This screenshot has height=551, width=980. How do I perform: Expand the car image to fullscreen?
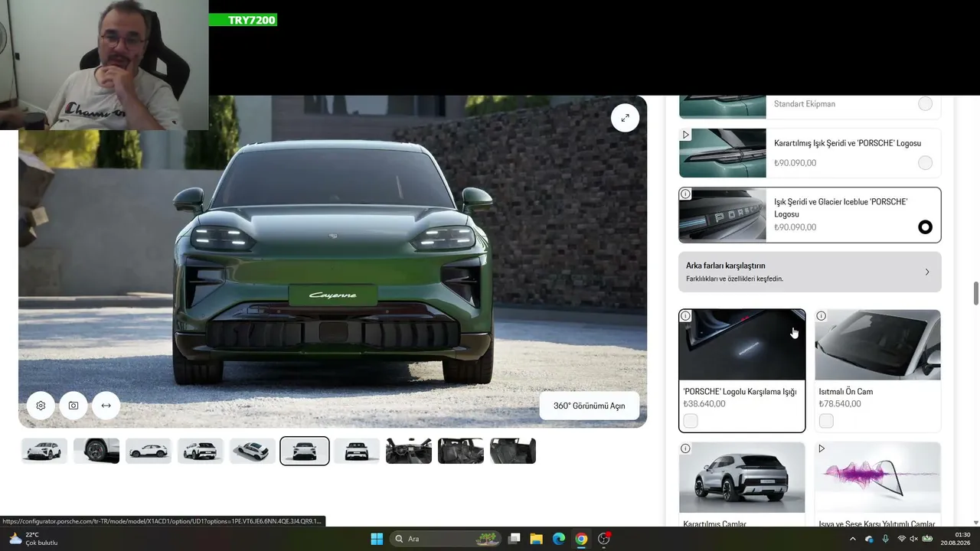(625, 118)
